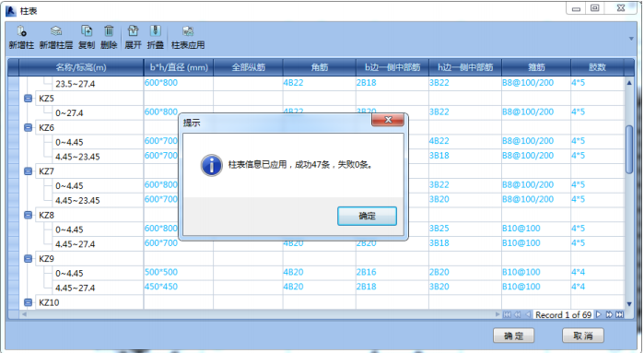Click the 名称/标高(m) column header

81,67
